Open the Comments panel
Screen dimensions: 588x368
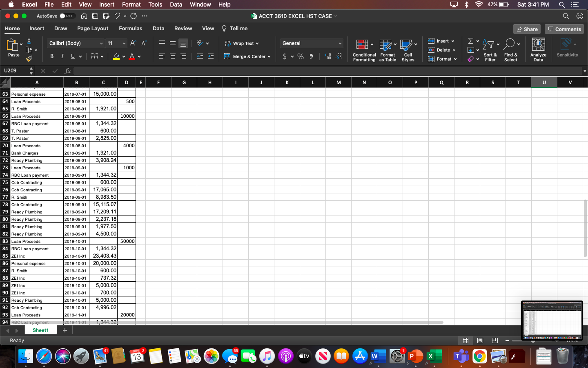(564, 29)
